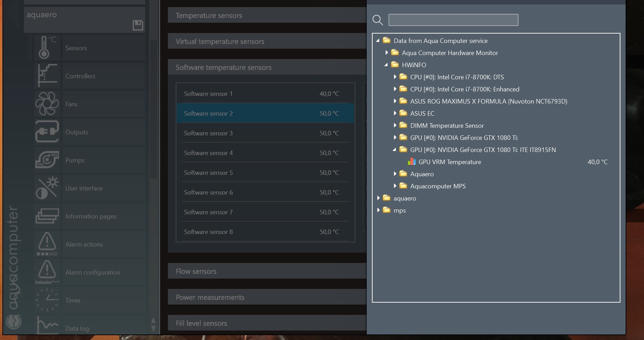
Task: Open Alarm configuration in sidebar
Action: 93,272
